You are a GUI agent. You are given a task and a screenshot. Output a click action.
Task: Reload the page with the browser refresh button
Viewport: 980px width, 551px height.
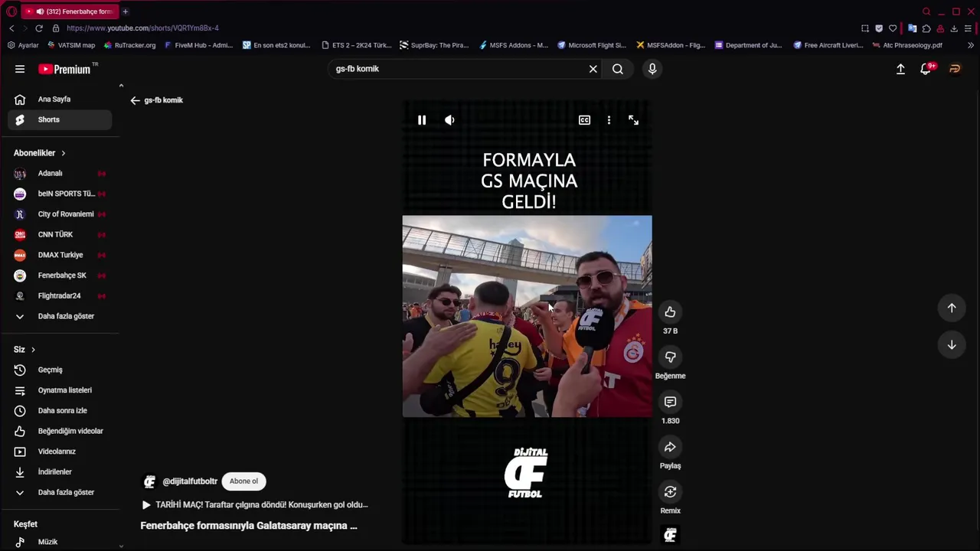pos(39,28)
